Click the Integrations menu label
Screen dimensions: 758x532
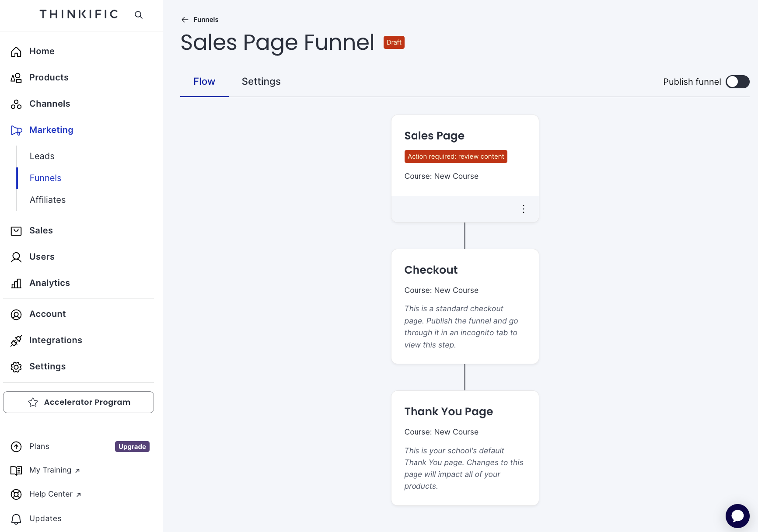click(x=56, y=340)
